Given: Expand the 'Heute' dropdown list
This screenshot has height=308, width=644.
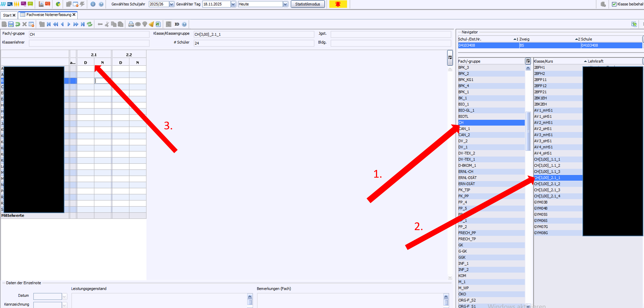Looking at the screenshot, I should [x=285, y=4].
